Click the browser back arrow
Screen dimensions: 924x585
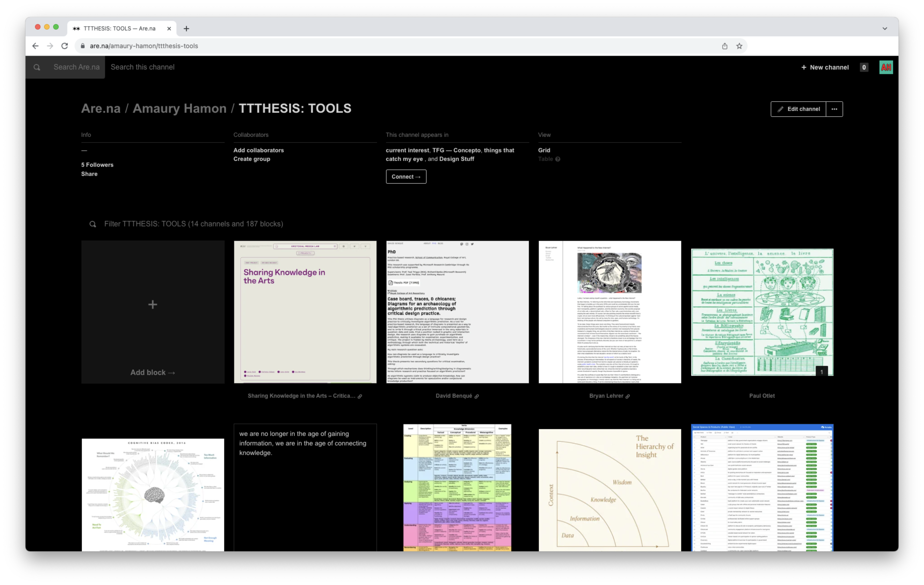(x=35, y=46)
